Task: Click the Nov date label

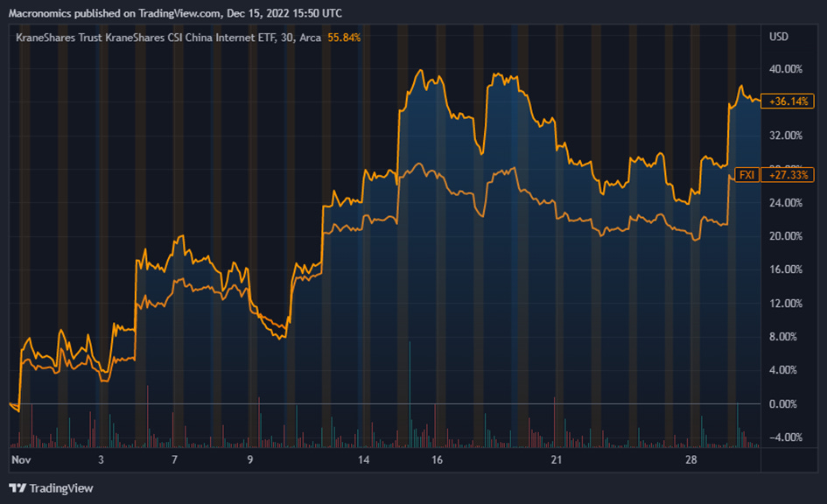Action: [x=21, y=459]
